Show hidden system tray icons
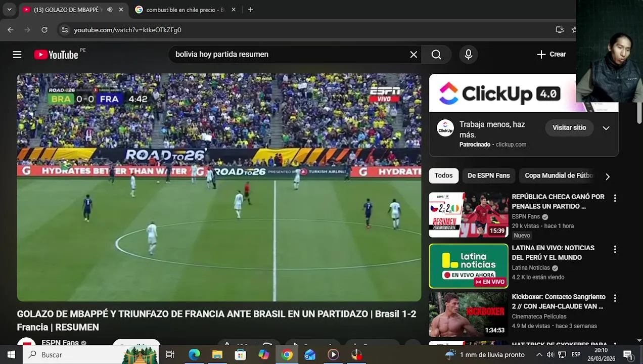 coord(539,355)
